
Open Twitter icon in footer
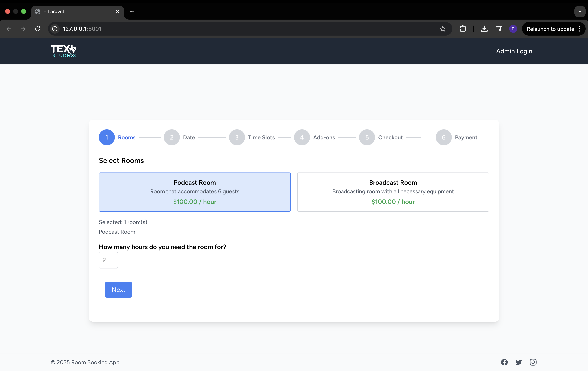tap(519, 362)
